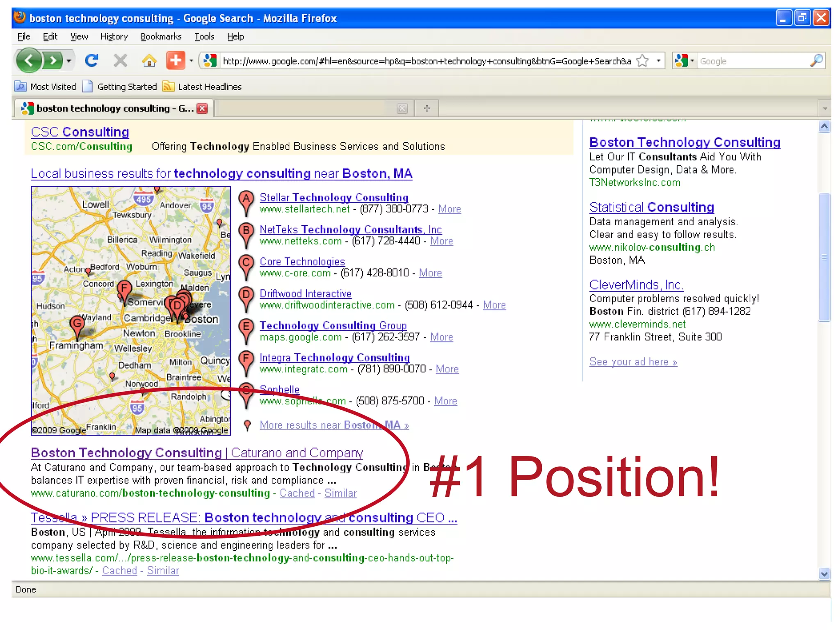The image size is (840, 630).
Task: Click the scrollbar up arrow
Action: click(824, 126)
